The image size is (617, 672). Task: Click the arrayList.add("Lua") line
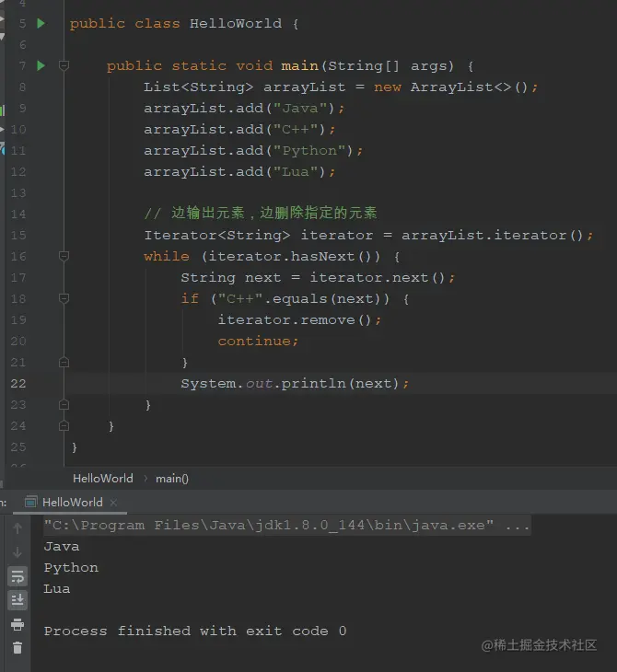(239, 172)
